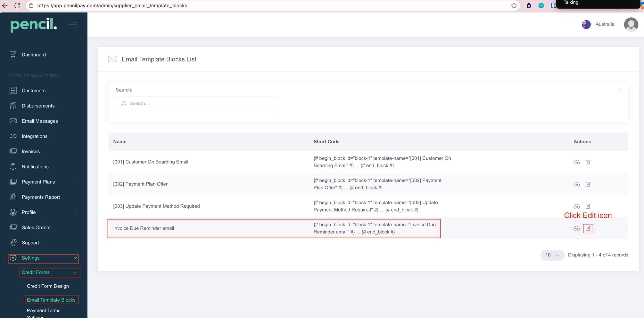Click the Edit icon for Invoice Due Reminder email

588,229
